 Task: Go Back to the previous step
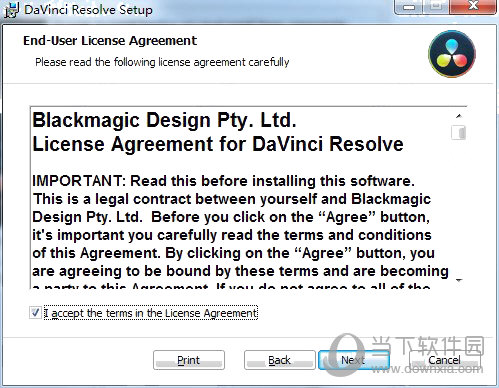tap(279, 360)
